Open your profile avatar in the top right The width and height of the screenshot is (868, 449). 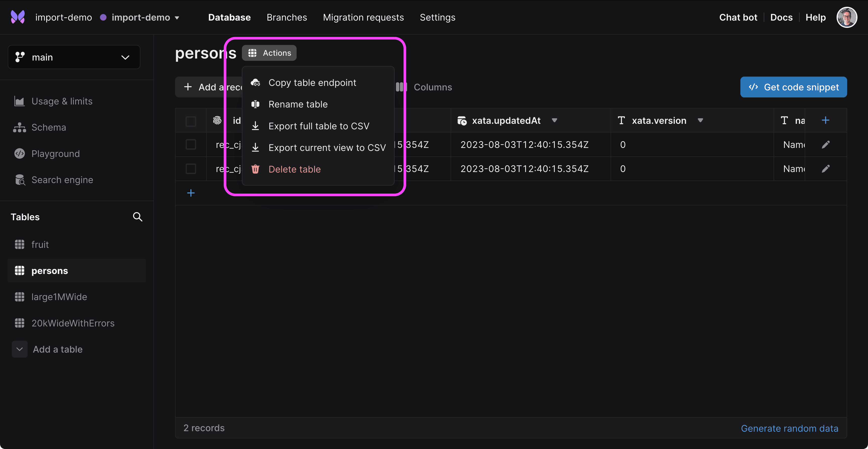pyautogui.click(x=847, y=17)
